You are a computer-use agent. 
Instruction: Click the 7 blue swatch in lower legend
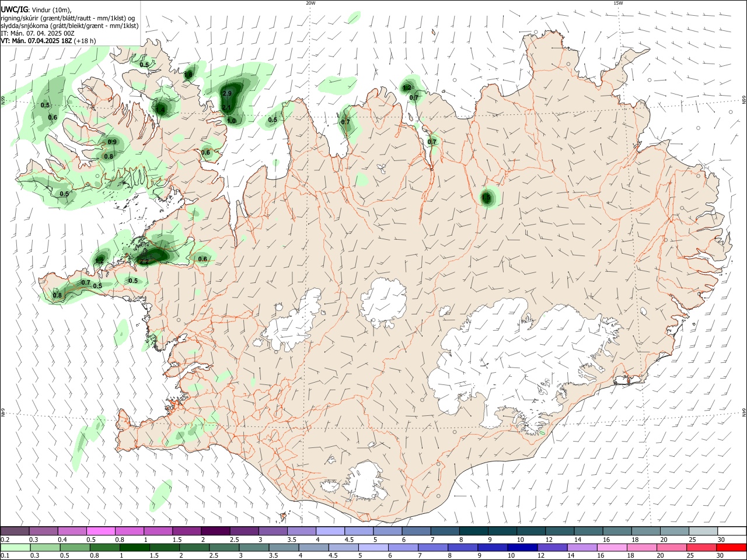[x=432, y=547]
